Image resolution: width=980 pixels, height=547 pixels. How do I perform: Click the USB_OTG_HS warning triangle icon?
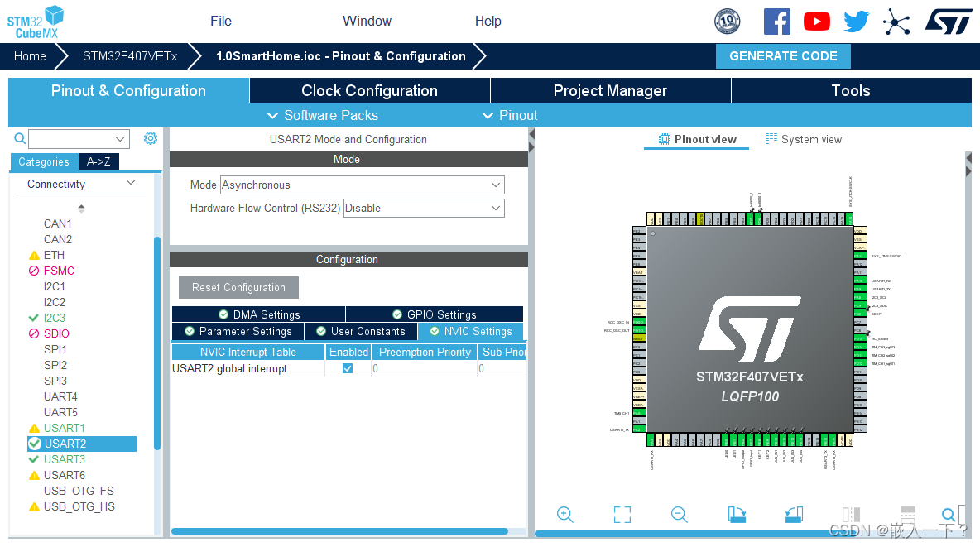point(35,507)
